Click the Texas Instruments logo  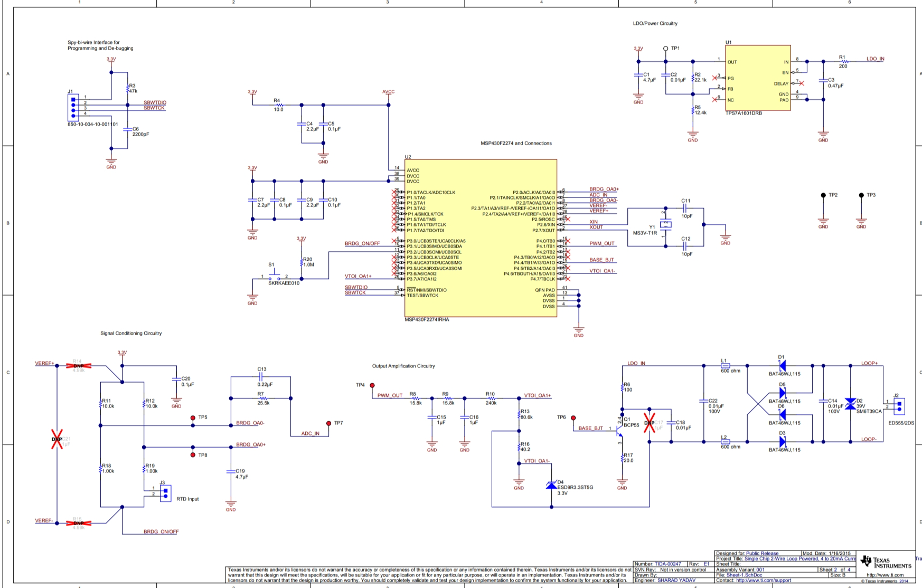click(x=886, y=562)
